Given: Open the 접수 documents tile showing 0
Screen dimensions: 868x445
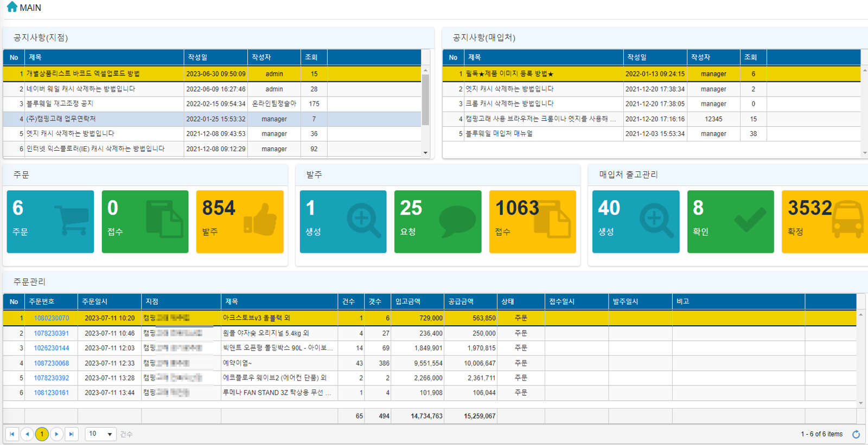Looking at the screenshot, I should [145, 221].
